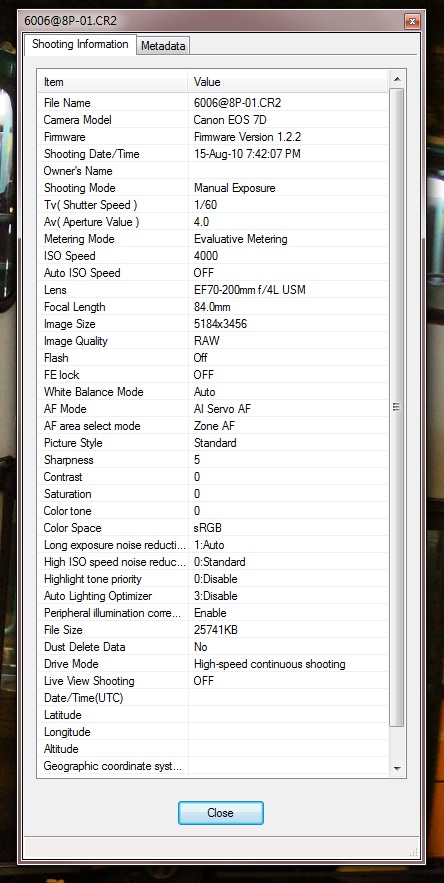Click High-speed continuous shooting value
Image resolution: width=444 pixels, height=883 pixels.
[269, 664]
